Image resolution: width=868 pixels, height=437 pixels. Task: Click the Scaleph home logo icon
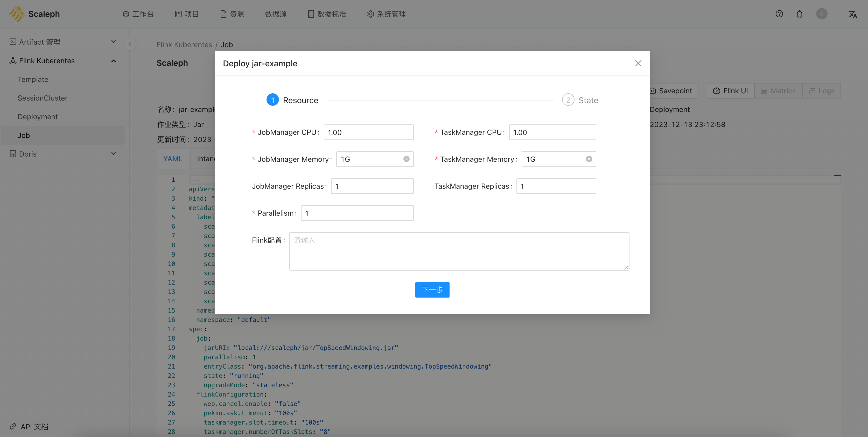17,13
